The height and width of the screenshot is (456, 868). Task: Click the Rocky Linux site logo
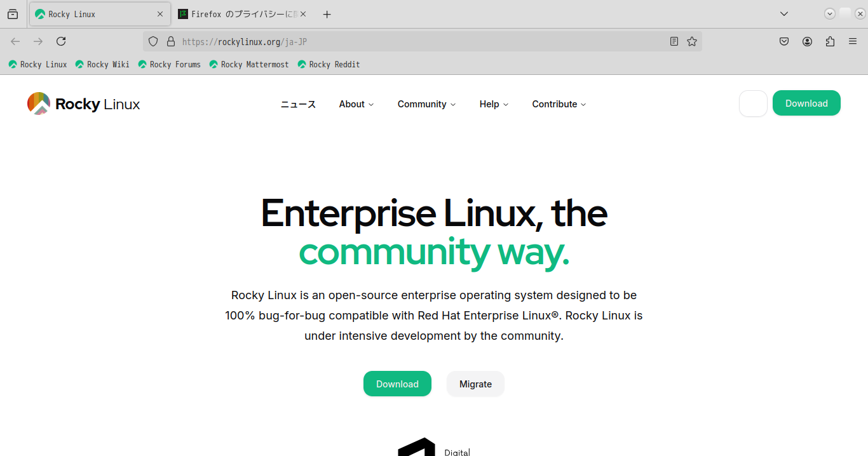[83, 104]
